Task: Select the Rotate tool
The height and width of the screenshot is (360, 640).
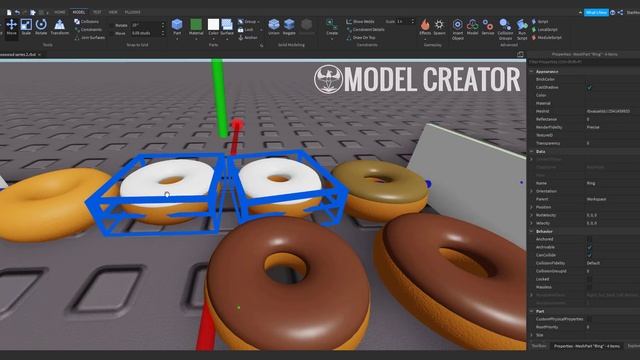Action: [x=41, y=27]
